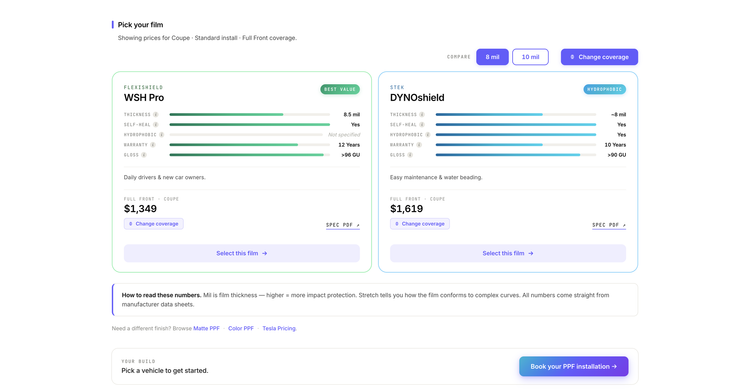Browse the Matte PPF link

coord(206,328)
